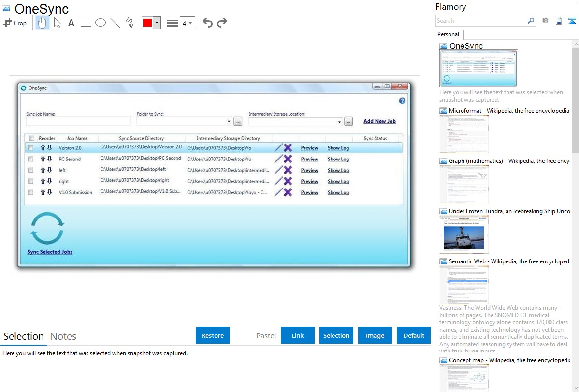The width and height of the screenshot is (579, 392).
Task: Check the V1.0 Submission job checkbox
Action: (x=30, y=192)
